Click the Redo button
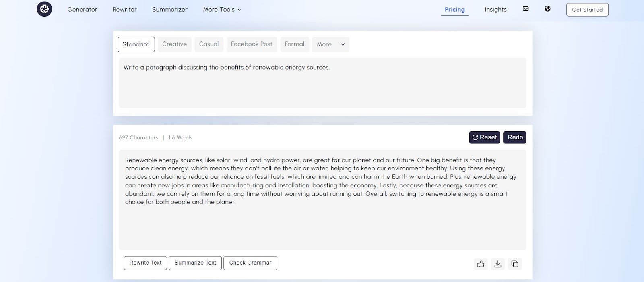 [515, 137]
